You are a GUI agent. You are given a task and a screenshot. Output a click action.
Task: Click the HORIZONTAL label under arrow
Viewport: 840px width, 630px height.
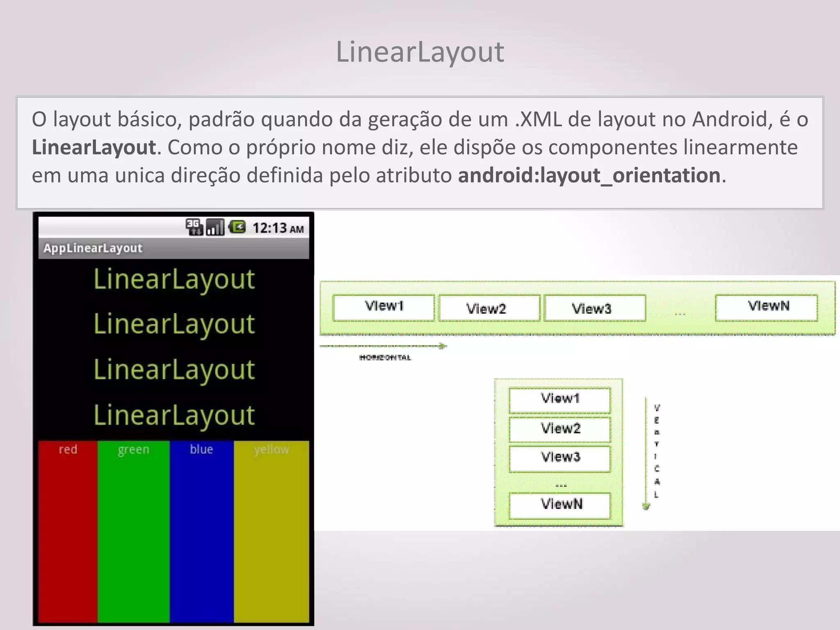[385, 358]
